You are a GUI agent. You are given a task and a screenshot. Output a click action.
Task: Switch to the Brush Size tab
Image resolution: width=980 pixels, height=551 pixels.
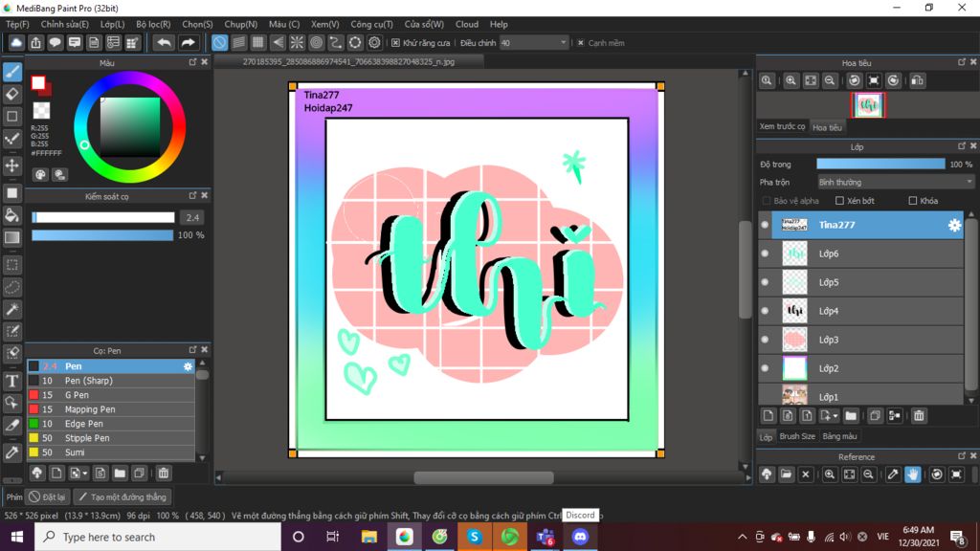click(797, 436)
